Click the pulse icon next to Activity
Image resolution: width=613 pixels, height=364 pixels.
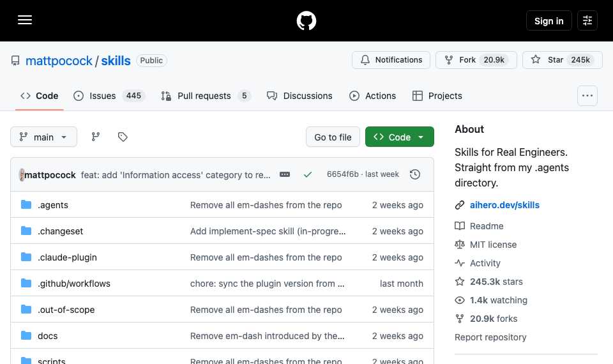click(460, 262)
